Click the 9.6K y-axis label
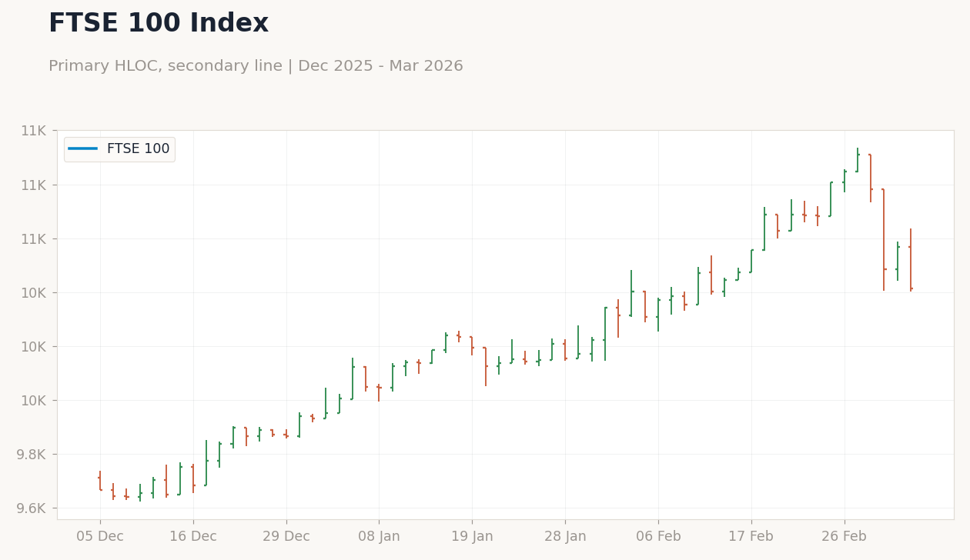 33,508
